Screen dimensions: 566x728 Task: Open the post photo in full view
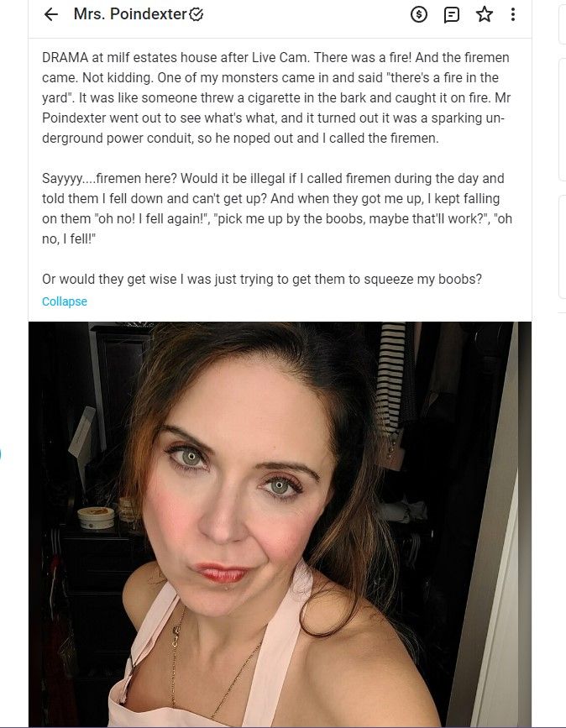tap(280, 524)
